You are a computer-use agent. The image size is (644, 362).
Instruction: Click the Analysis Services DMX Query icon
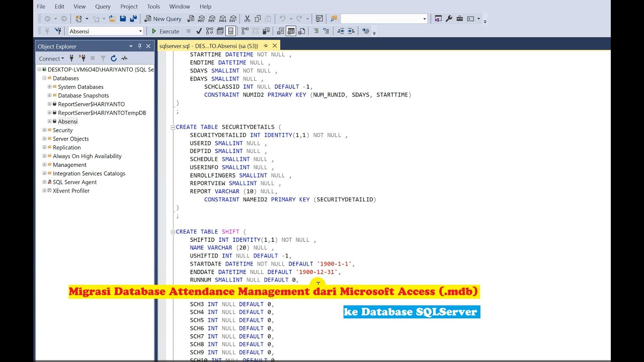point(212,19)
